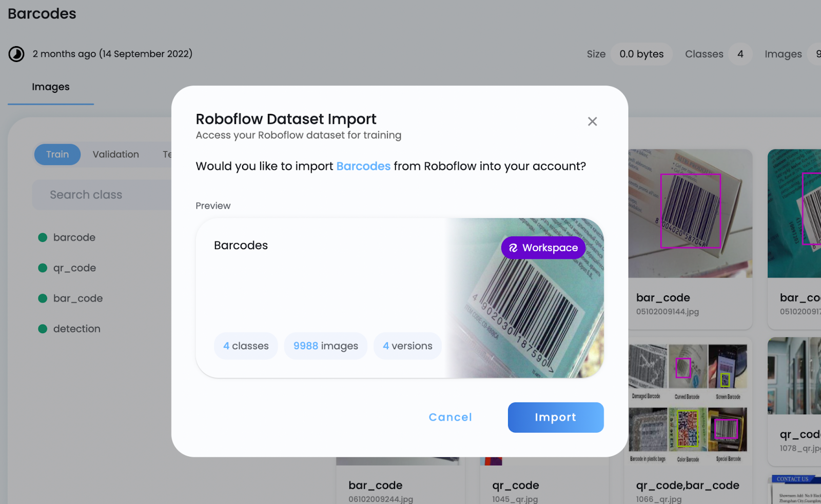Open the Barcodes link in the prompt

tap(363, 166)
